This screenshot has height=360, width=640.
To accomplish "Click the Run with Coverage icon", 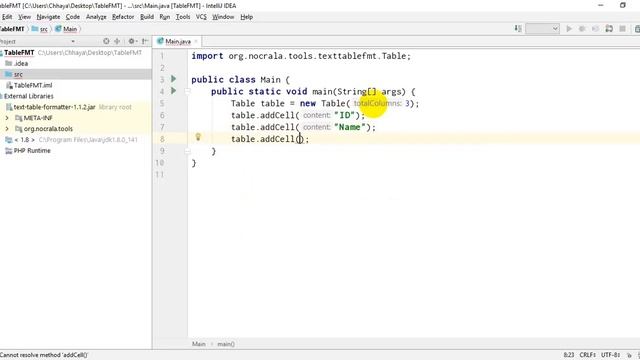I will tap(596, 29).
